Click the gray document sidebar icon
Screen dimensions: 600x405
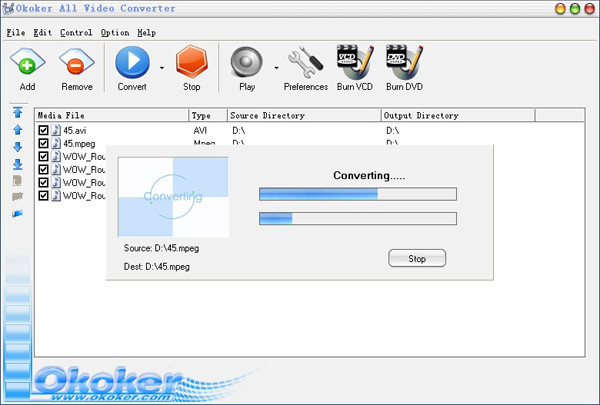pyautogui.click(x=17, y=180)
